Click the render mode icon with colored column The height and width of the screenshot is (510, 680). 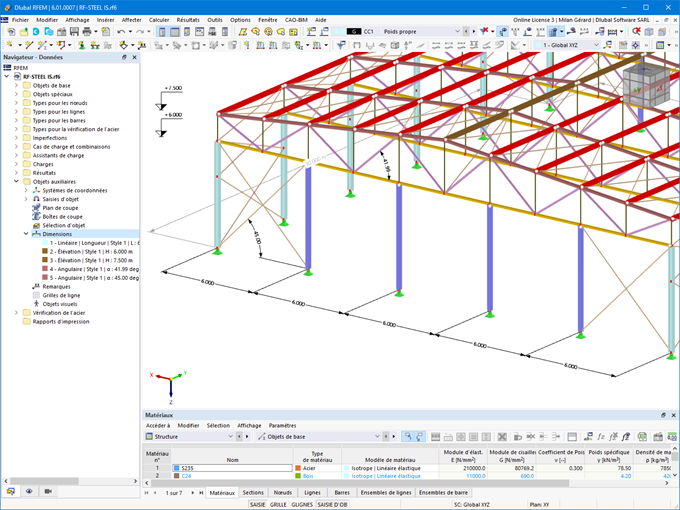tap(187, 32)
